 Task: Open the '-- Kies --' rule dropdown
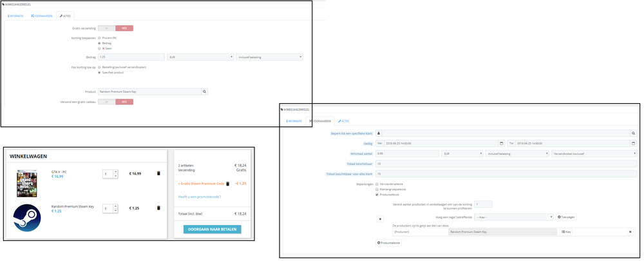[514, 217]
